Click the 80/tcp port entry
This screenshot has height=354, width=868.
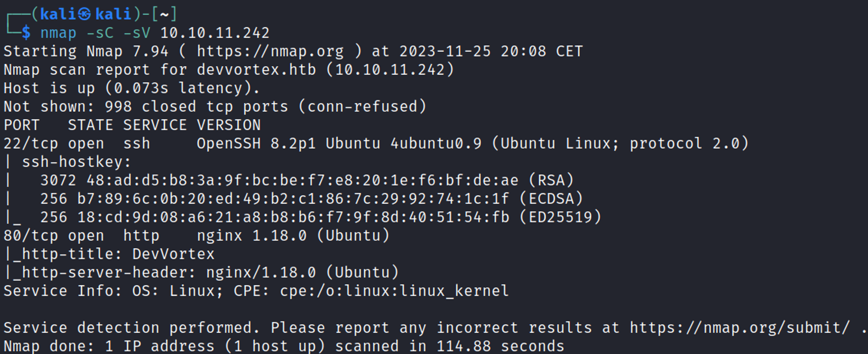30,235
